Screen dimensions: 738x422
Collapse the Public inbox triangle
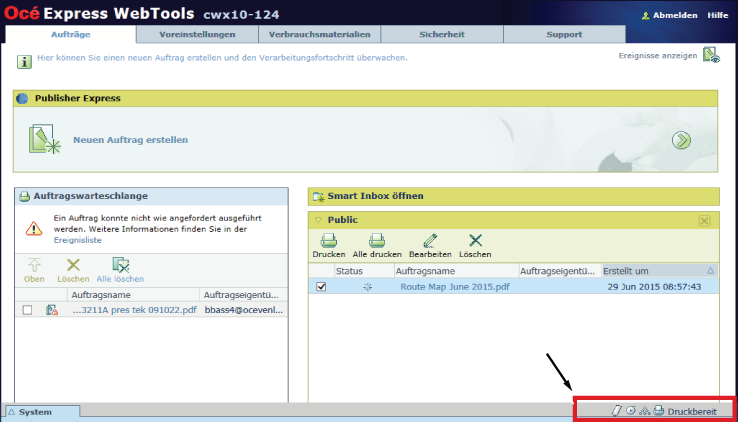tap(318, 220)
